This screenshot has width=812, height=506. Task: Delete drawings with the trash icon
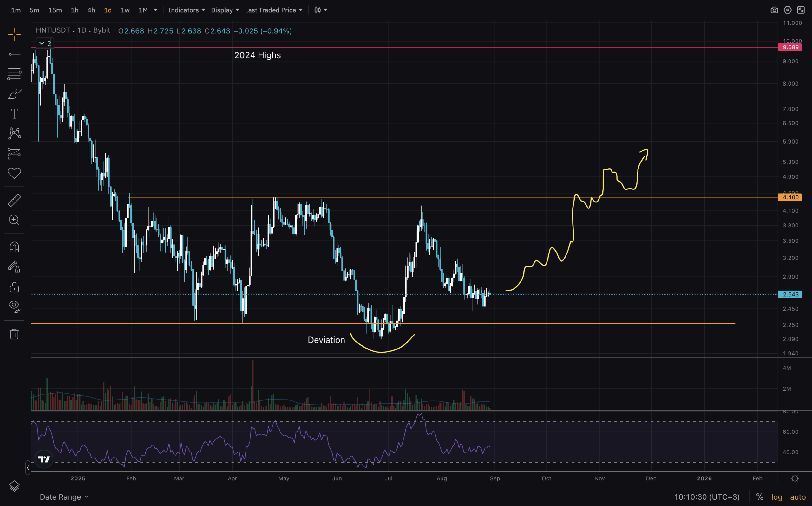coord(14,334)
